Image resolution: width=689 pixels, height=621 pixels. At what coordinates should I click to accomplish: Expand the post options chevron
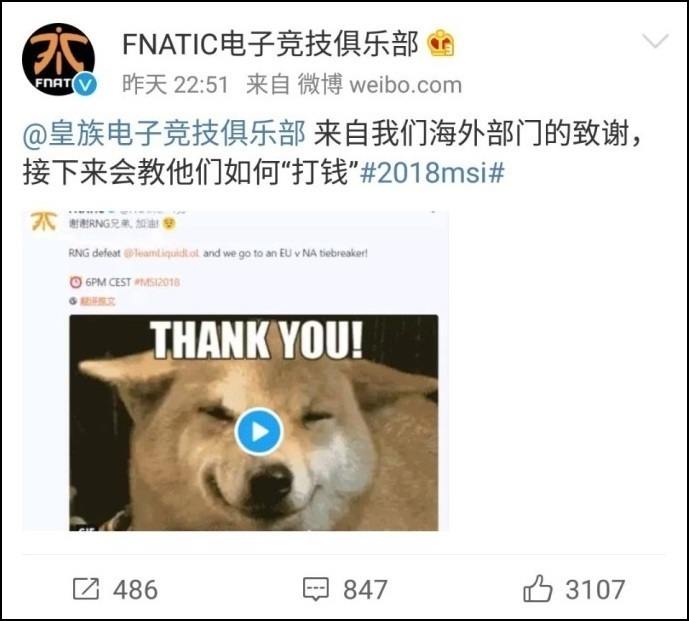pyautogui.click(x=655, y=41)
